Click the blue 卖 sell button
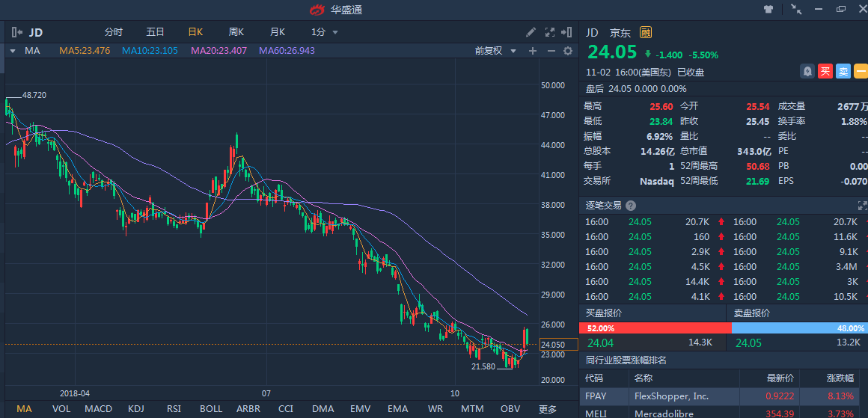This screenshot has width=868, height=418. (x=843, y=71)
